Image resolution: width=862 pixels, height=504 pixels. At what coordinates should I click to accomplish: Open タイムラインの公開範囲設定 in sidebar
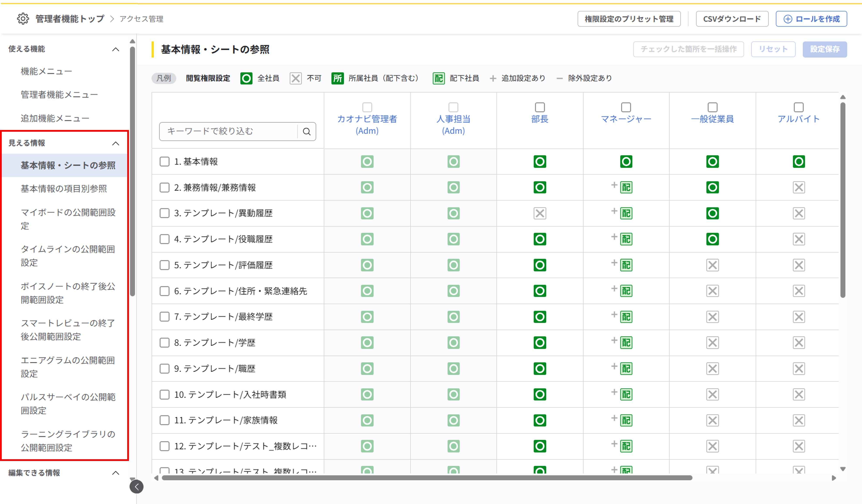[x=68, y=256]
